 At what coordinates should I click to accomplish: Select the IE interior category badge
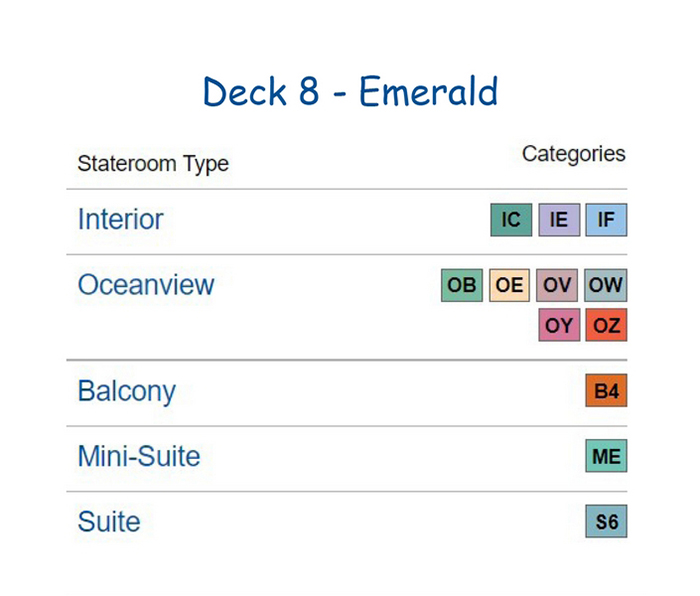point(559,220)
